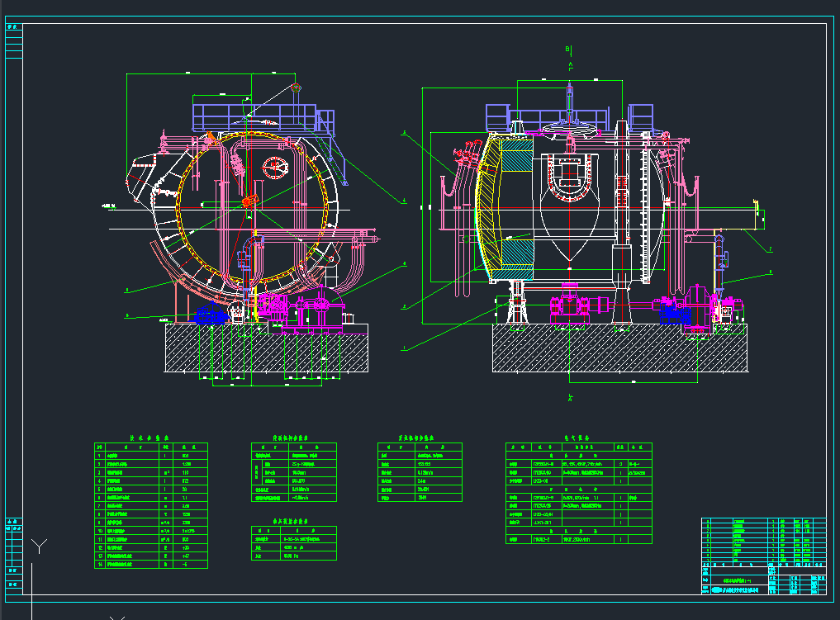Click the UCS axis icon in bottom-left corner
The image size is (840, 620).
pos(39,547)
